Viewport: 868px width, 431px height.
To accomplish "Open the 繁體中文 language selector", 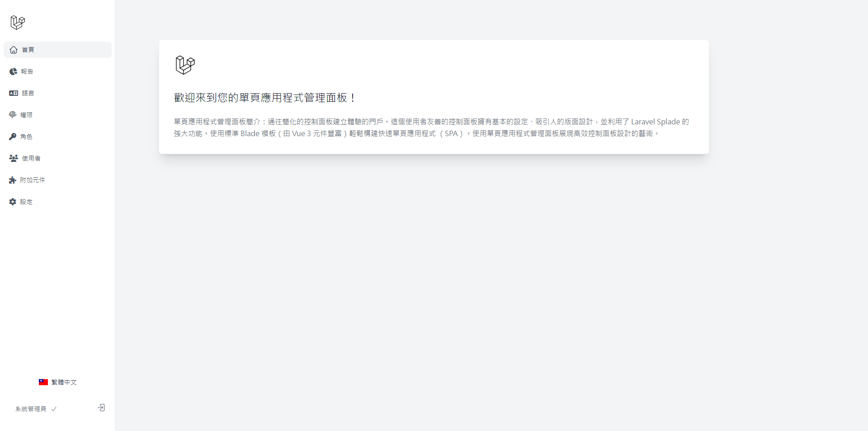I will (58, 382).
